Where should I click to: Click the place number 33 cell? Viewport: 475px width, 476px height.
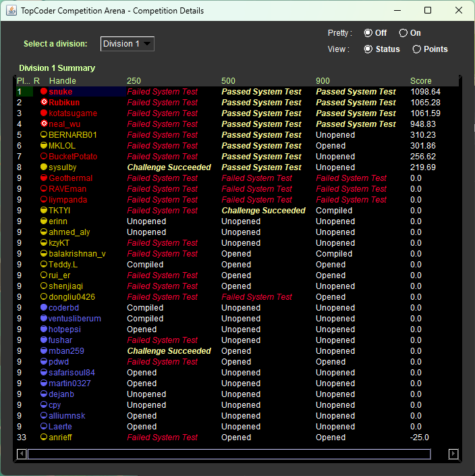(x=22, y=438)
